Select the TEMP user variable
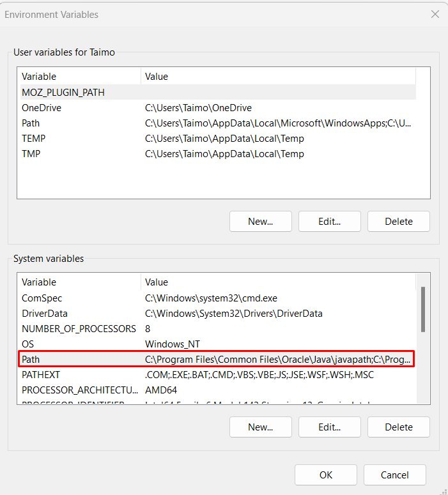448x495 pixels. point(218,138)
